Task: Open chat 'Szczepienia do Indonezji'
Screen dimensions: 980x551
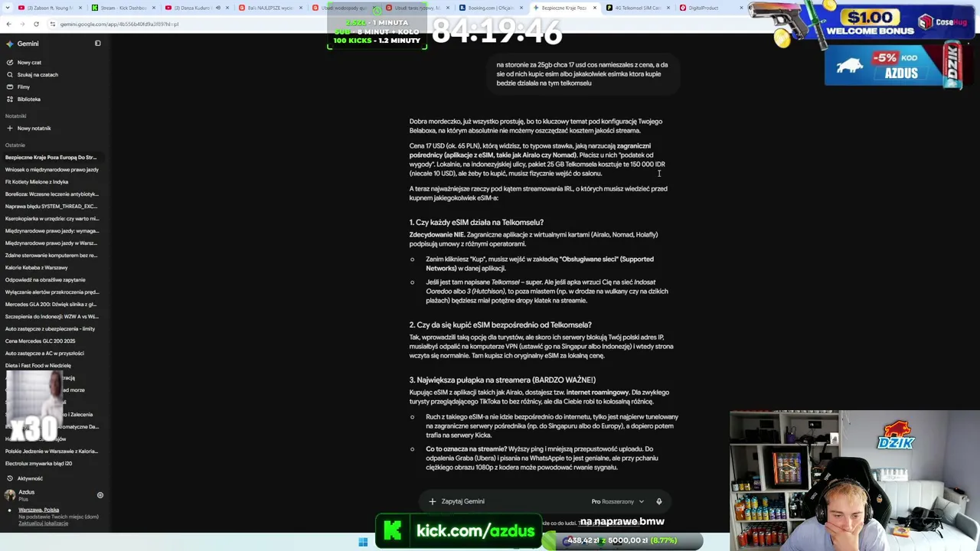Action: click(x=51, y=317)
